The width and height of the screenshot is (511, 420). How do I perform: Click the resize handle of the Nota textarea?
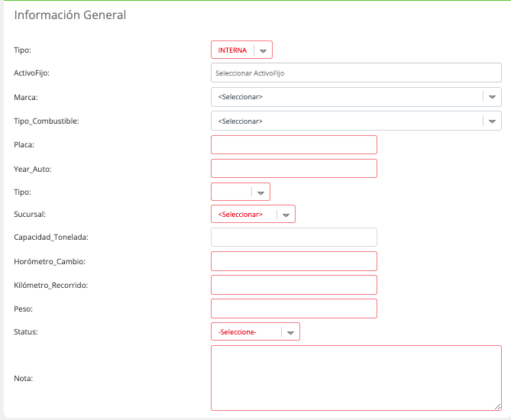(x=497, y=406)
